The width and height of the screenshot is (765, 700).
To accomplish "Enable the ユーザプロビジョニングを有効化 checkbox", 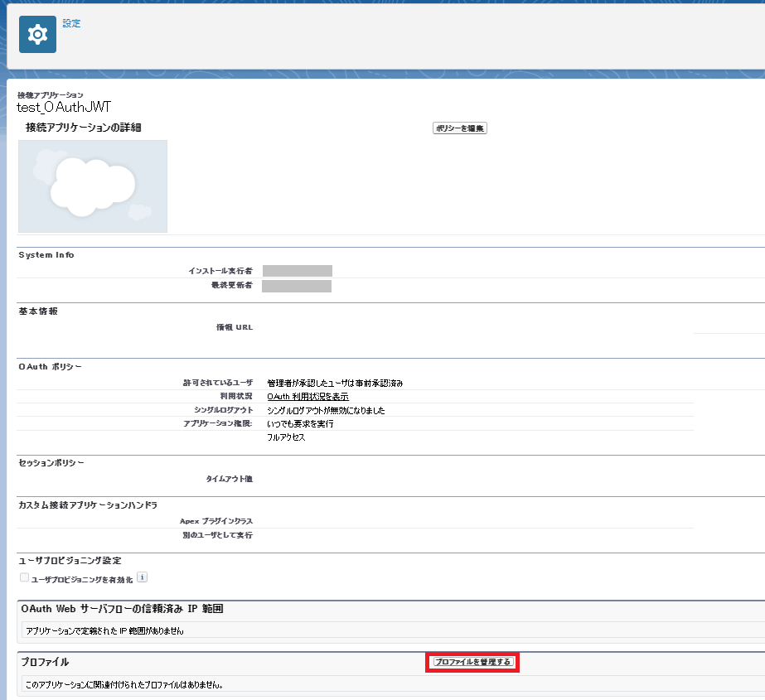I will 24,577.
